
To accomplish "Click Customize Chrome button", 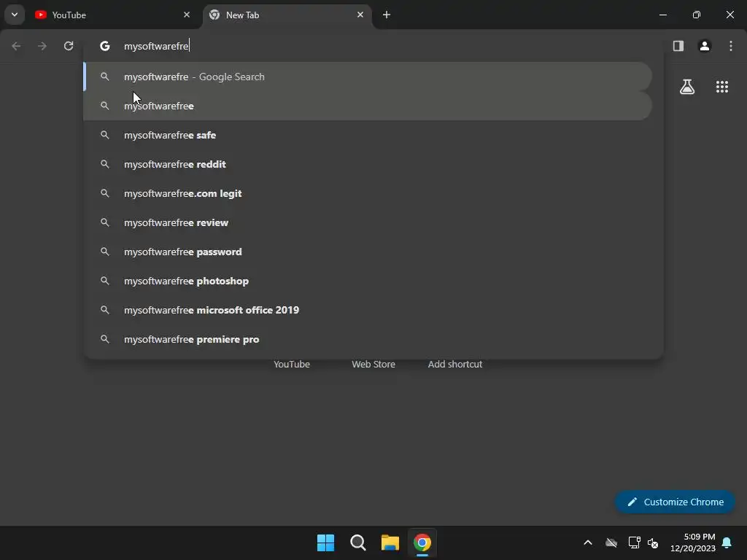I will (675, 502).
